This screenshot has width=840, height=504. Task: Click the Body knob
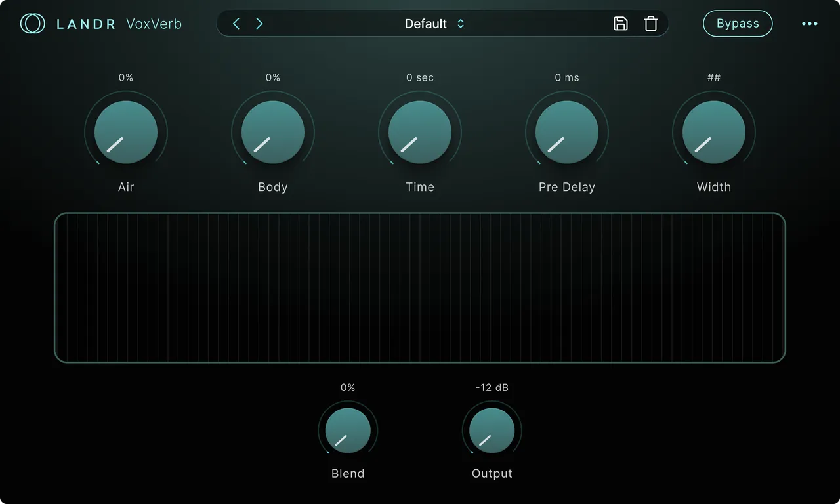pos(273,132)
